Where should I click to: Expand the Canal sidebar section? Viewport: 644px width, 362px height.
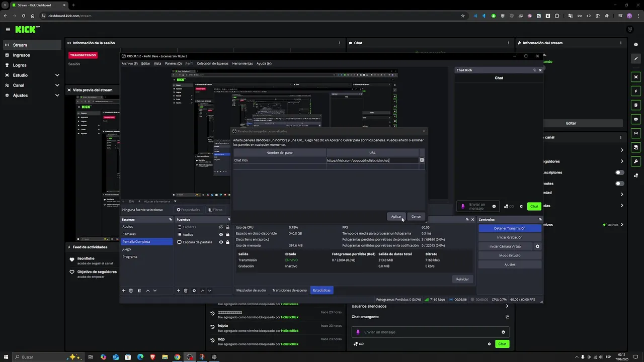coord(57,85)
